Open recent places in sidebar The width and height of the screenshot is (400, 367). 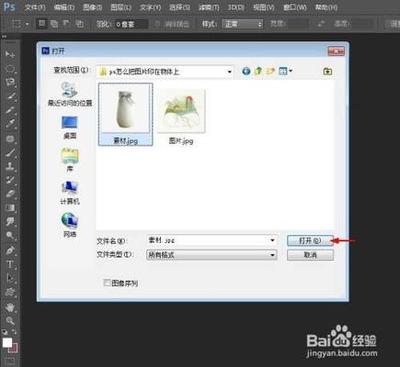pos(70,94)
